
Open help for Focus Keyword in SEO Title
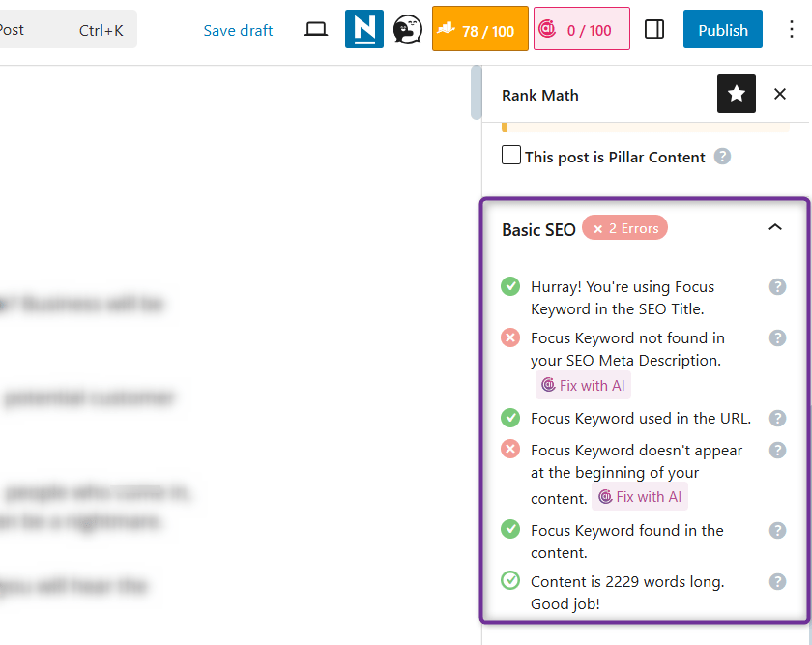pyautogui.click(x=777, y=286)
